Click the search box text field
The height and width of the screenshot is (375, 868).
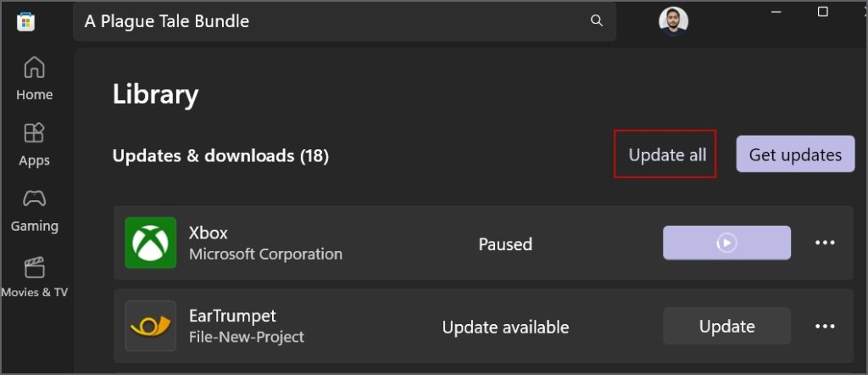pyautogui.click(x=331, y=21)
